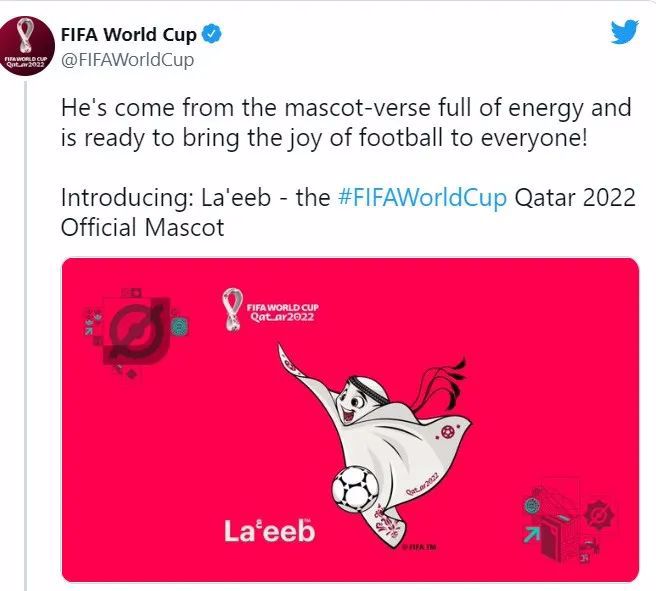Click the Twitter bird logo
This screenshot has height=591, width=656.
(x=624, y=31)
